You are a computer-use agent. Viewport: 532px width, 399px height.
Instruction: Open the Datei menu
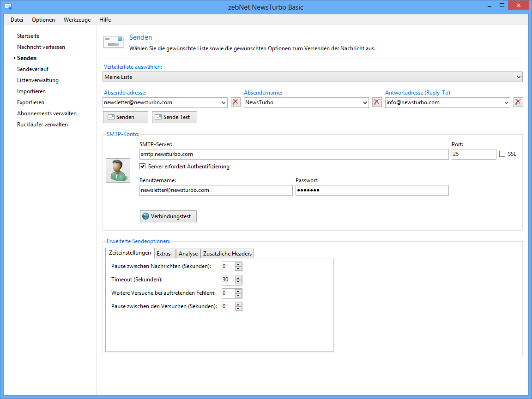click(17, 20)
